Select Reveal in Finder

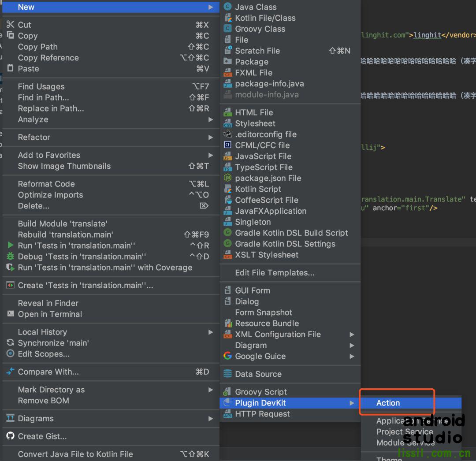(111, 303)
